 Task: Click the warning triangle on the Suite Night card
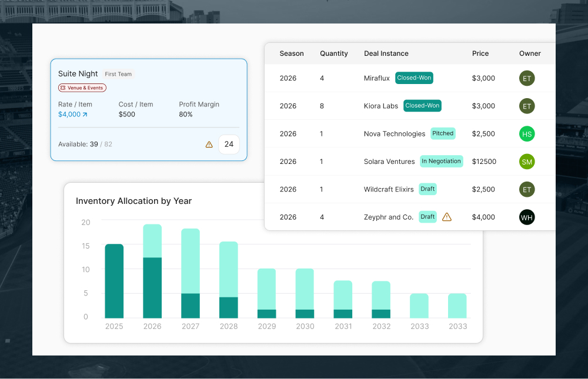pyautogui.click(x=209, y=144)
